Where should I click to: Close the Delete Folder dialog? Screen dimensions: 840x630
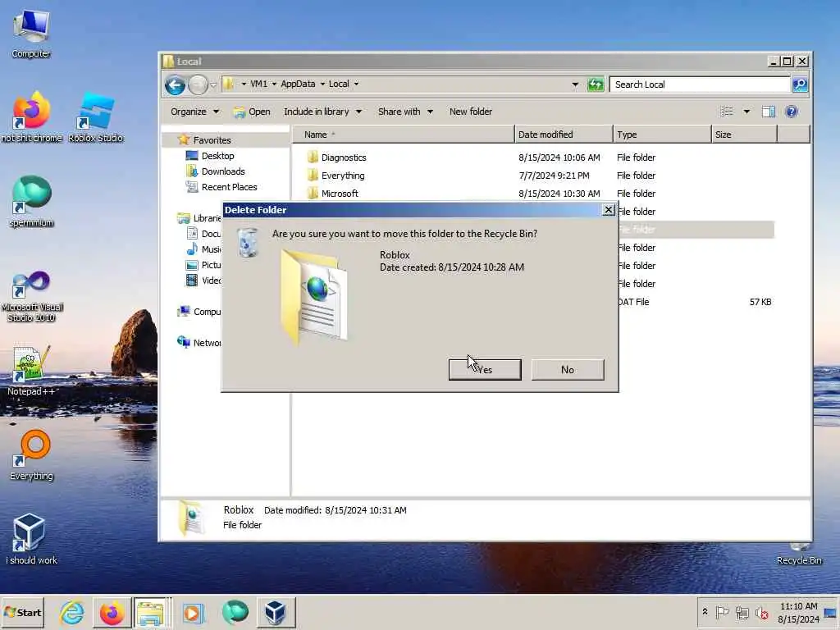[608, 210]
